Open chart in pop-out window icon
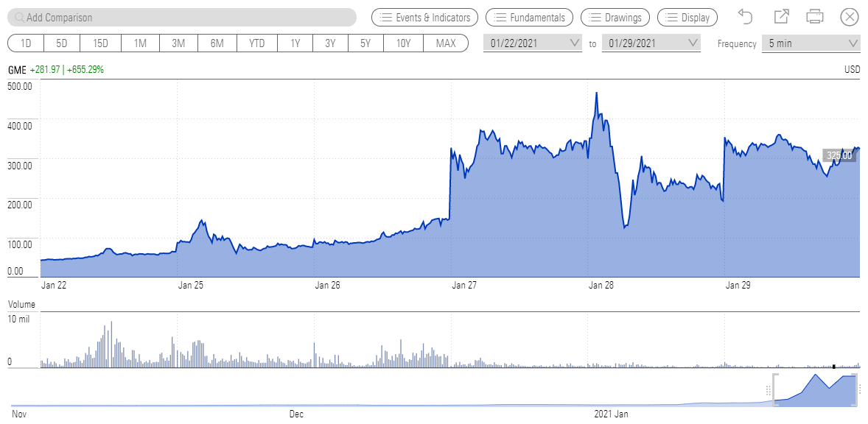The width and height of the screenshot is (868, 424). 781,17
